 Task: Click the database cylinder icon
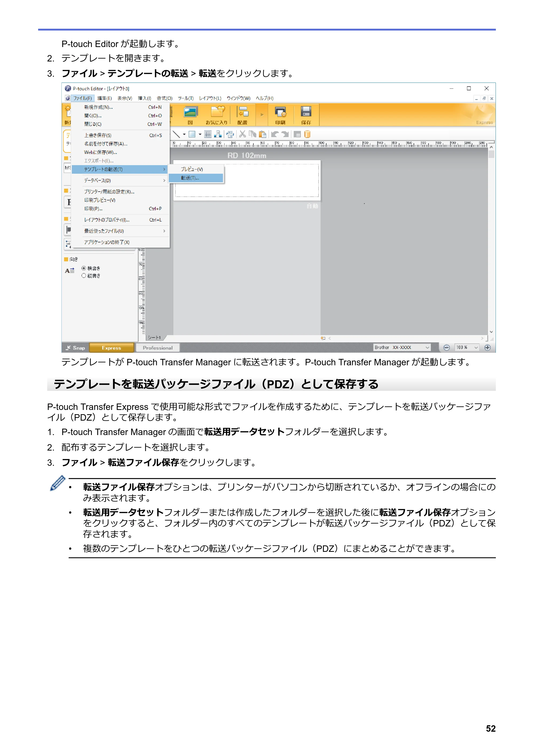(307, 134)
